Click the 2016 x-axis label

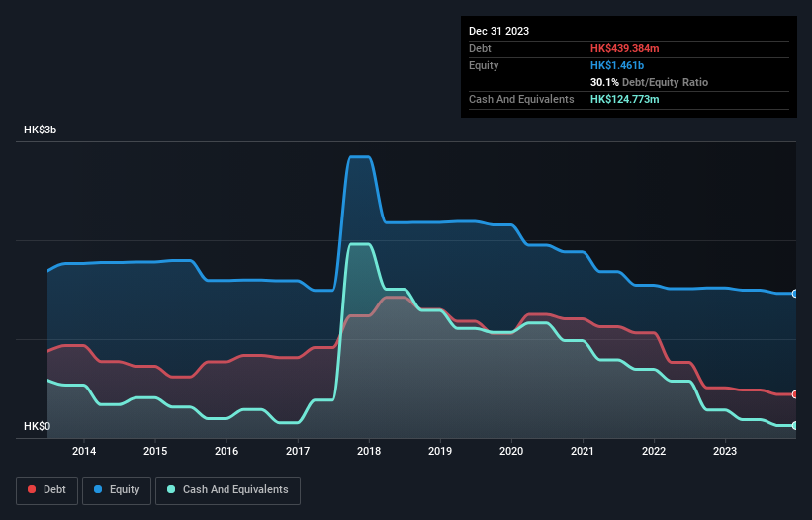[x=226, y=451]
